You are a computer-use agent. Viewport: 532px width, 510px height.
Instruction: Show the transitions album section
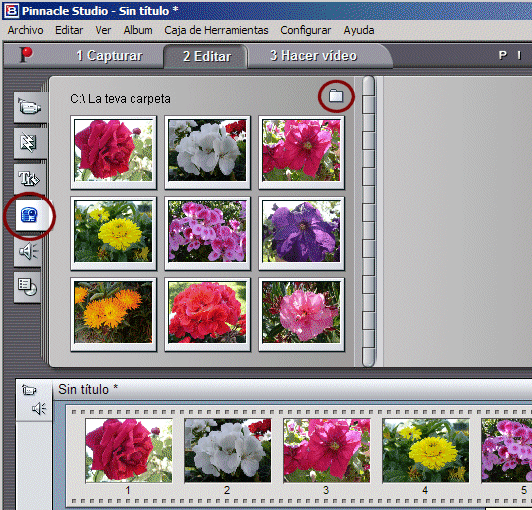(x=29, y=143)
